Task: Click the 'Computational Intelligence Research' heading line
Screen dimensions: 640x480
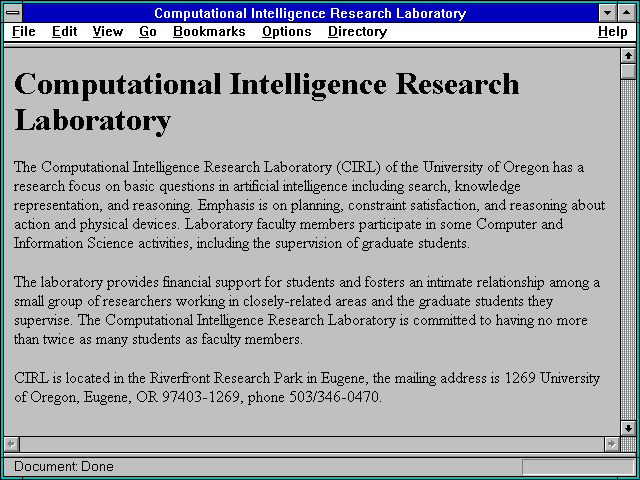Action: click(267, 85)
